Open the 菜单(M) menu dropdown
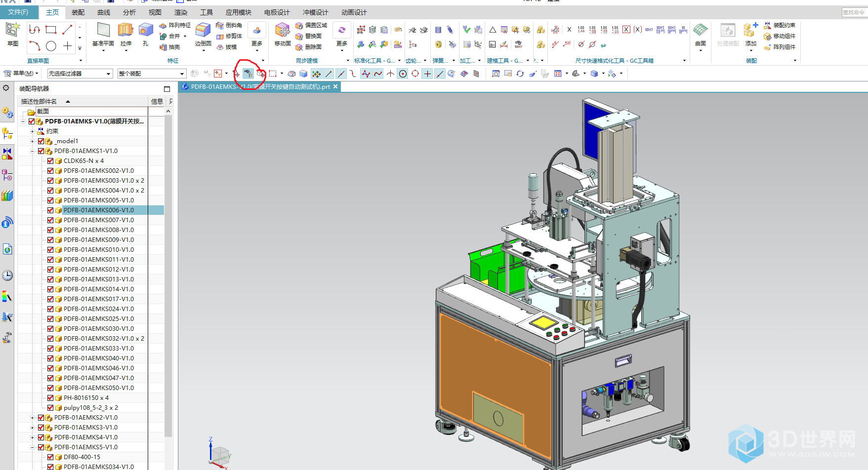The height and width of the screenshot is (470, 868). pos(21,74)
